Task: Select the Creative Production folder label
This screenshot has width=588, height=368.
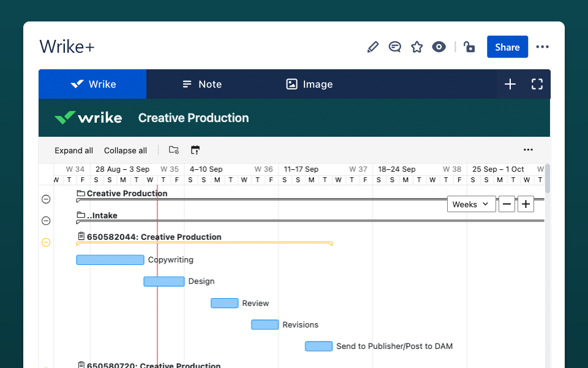Action: click(x=127, y=193)
